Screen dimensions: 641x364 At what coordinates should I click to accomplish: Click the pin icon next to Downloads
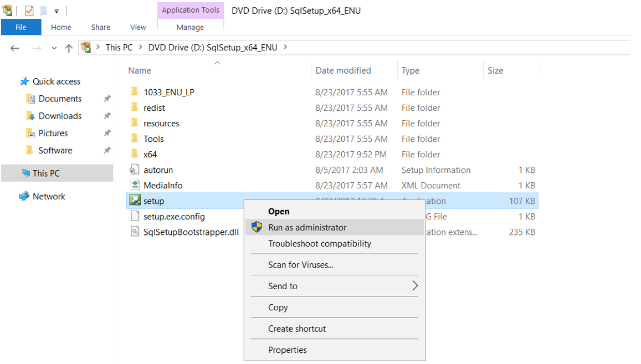point(107,116)
